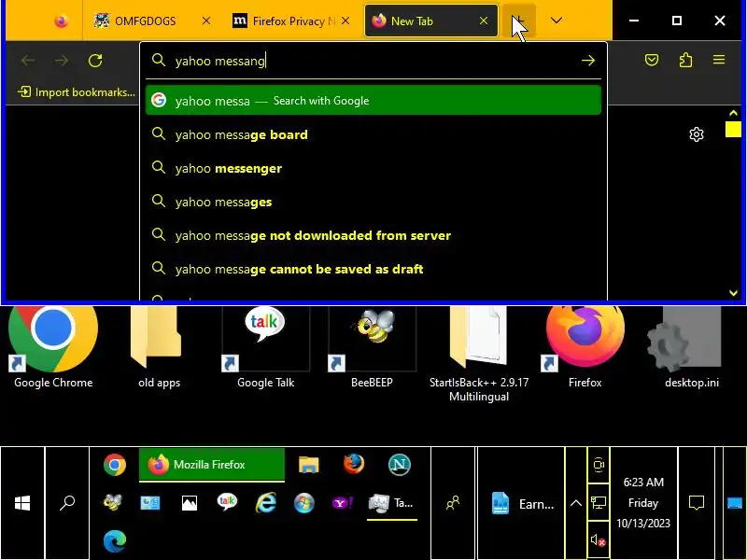Select the Google Chrome desktop shortcut
The height and width of the screenshot is (560, 747).
53,349
